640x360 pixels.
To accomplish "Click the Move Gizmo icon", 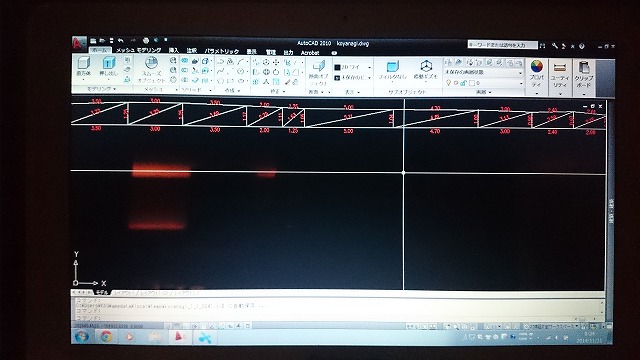I will [x=426, y=69].
